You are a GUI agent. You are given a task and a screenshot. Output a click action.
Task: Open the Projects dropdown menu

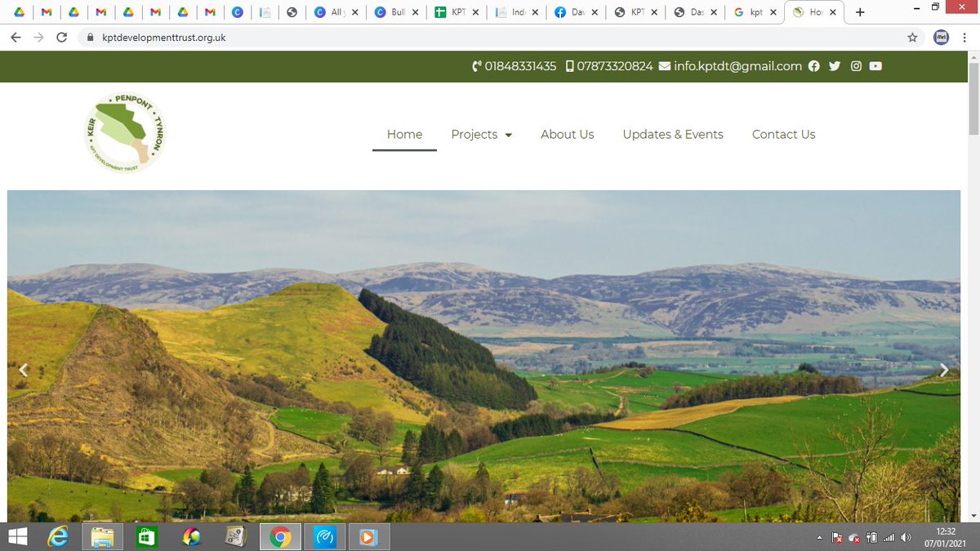(482, 134)
